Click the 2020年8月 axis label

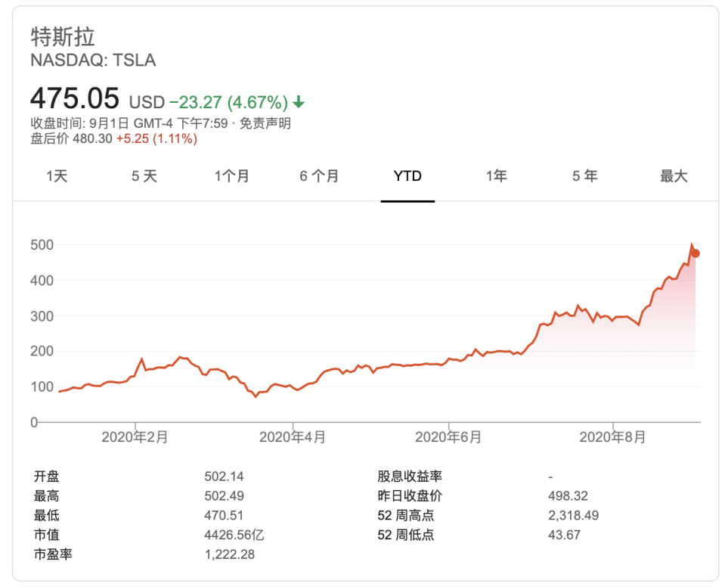click(x=613, y=436)
